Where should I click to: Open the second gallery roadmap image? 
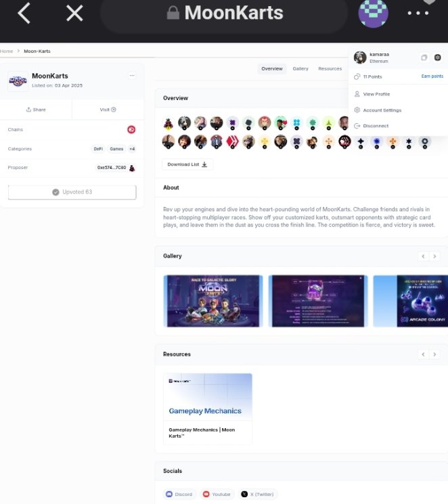click(x=318, y=301)
